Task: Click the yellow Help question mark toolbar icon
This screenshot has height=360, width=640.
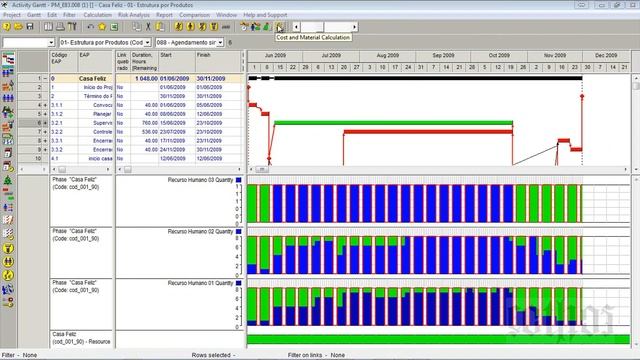Action: (7, 27)
